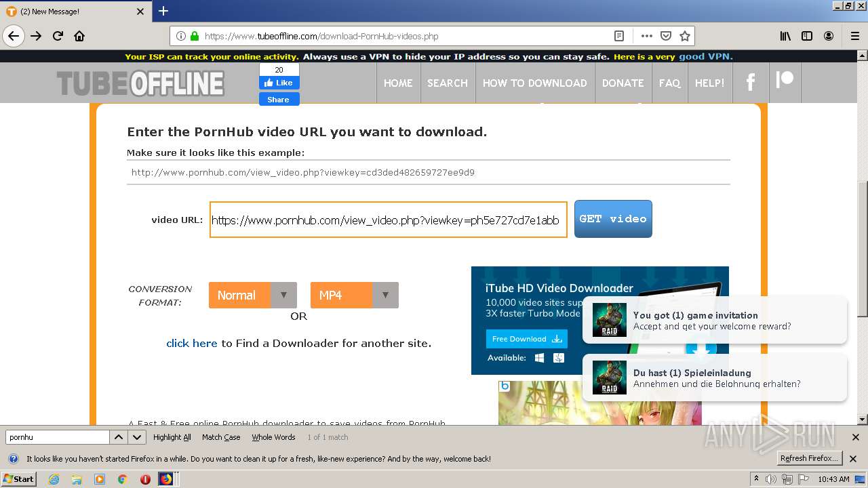Visit TubeOffline Facebook page icon
This screenshot has width=868, height=488.
click(x=751, y=83)
